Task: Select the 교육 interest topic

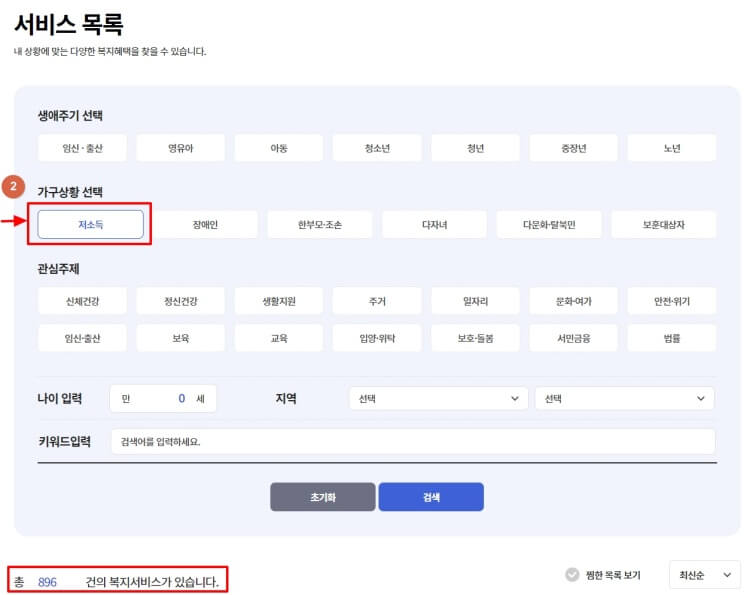Action: click(x=279, y=338)
